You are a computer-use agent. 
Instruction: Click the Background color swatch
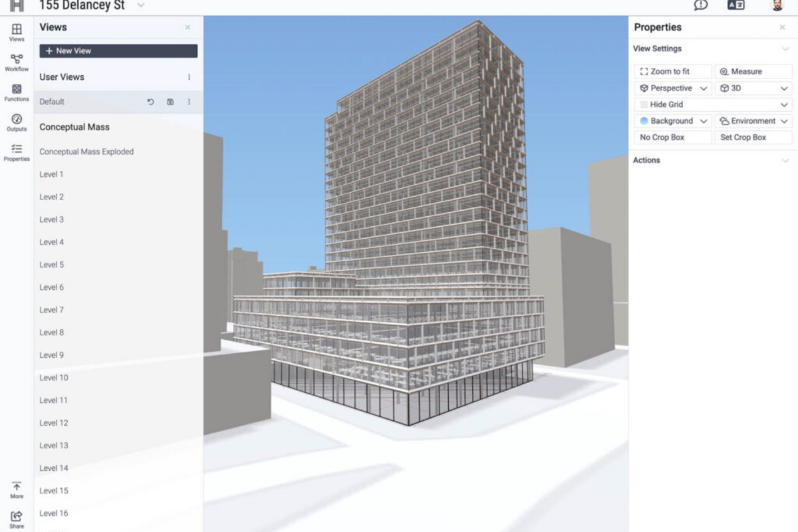644,121
